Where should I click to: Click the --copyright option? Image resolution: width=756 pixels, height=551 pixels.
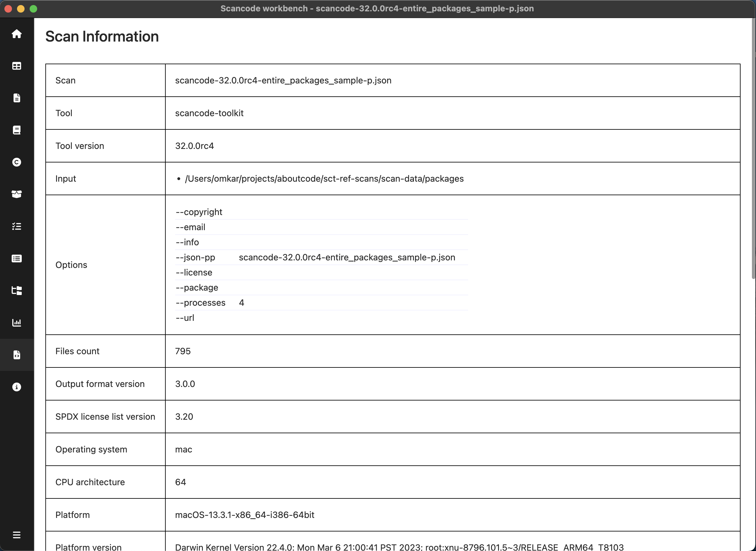[199, 212]
